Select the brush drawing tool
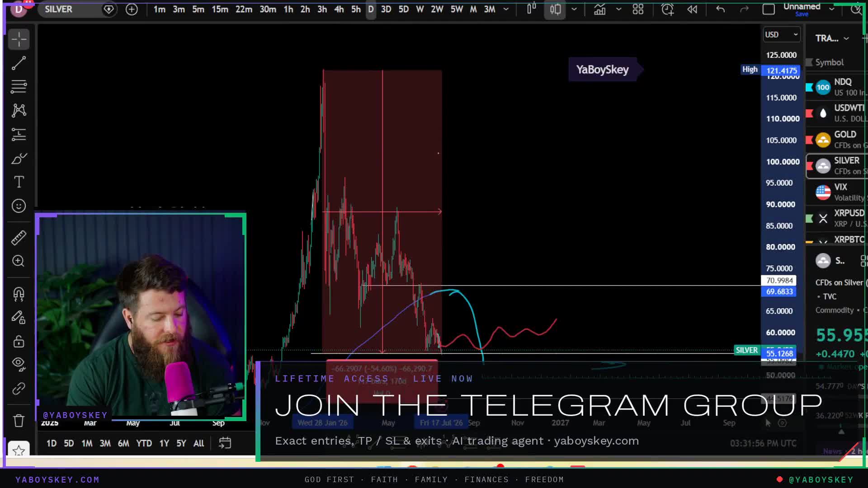The height and width of the screenshot is (488, 868). tap(19, 159)
